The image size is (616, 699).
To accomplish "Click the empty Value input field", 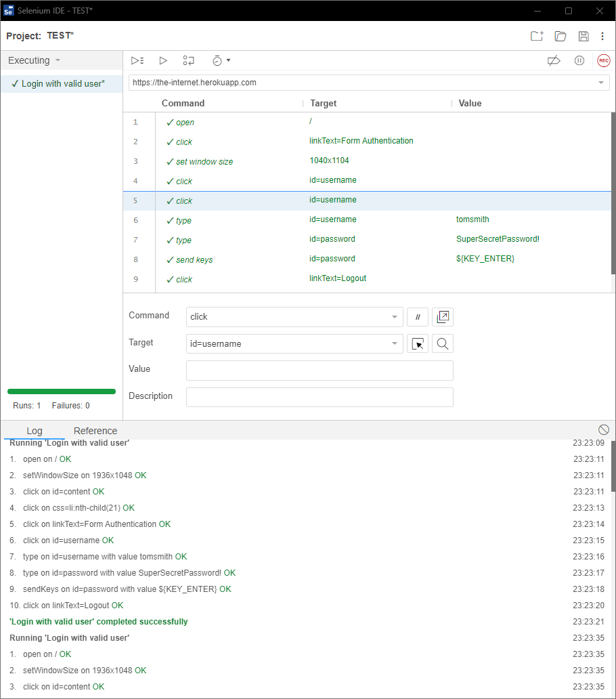I will click(320, 370).
